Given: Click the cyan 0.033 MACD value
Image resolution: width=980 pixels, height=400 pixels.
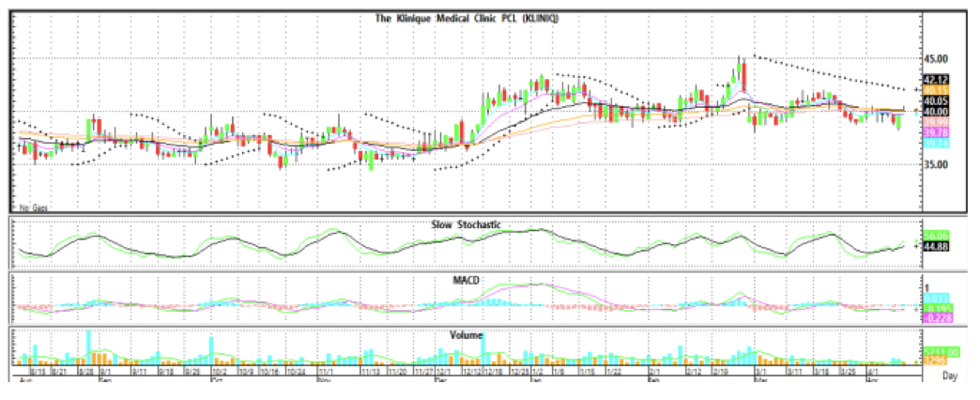Looking at the screenshot, I should [936, 299].
